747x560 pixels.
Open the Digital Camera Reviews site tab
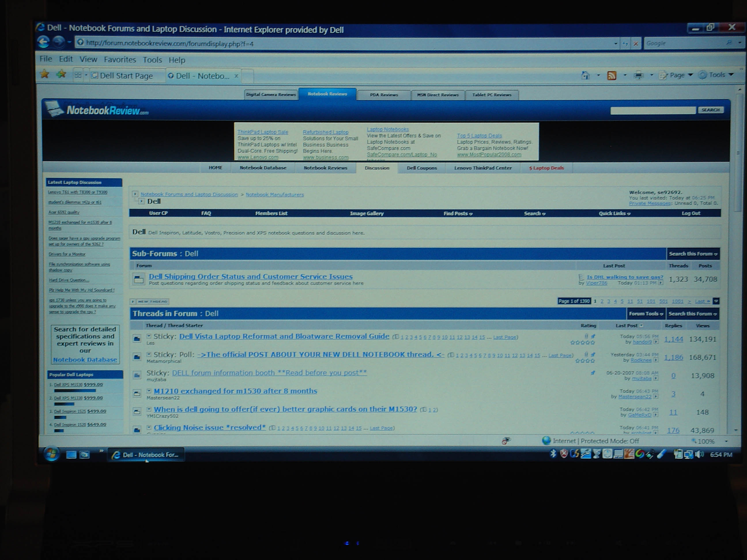(x=271, y=94)
